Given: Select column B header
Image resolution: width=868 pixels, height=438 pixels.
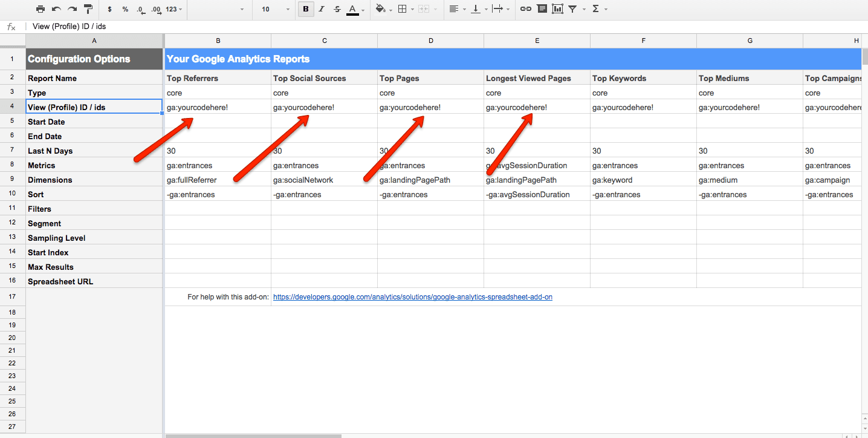Looking at the screenshot, I should pos(218,41).
